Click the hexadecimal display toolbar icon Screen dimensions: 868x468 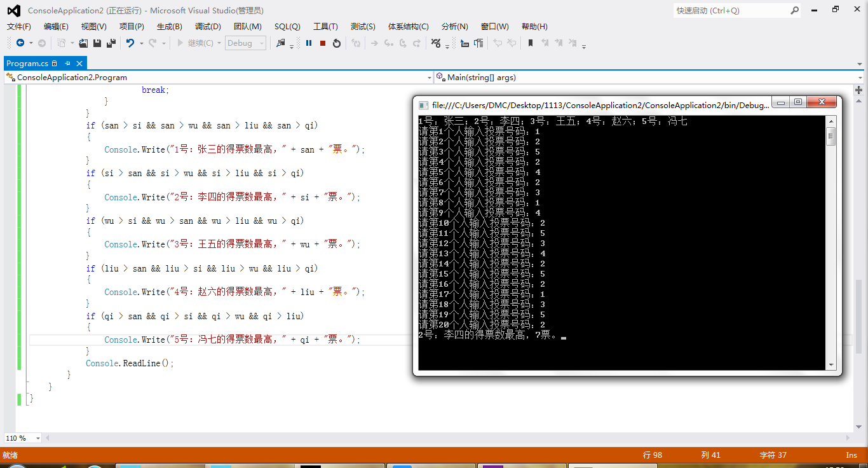[435, 43]
